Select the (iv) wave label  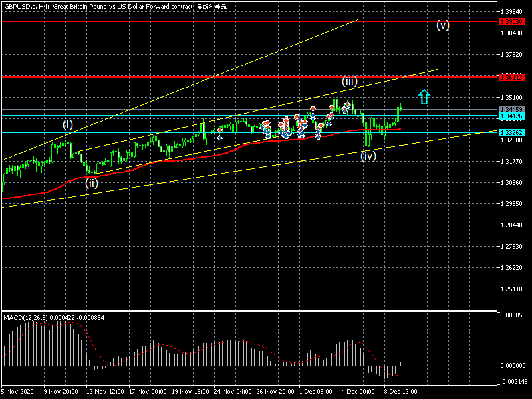[368, 156]
